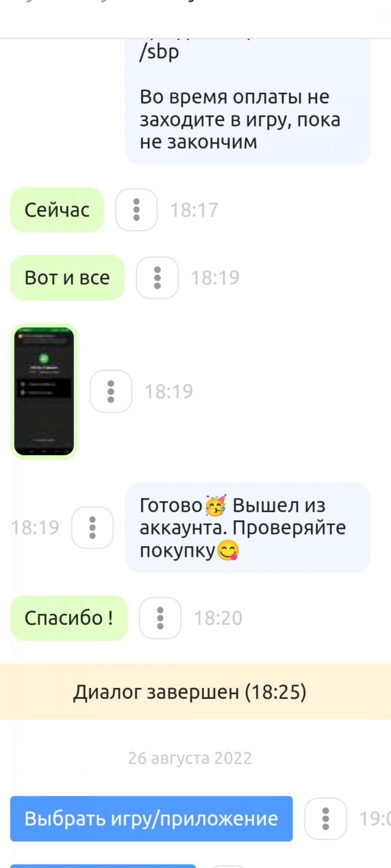Tap the "Спасибо !" message bubble
This screenshot has height=868, width=391.
pos(69,618)
